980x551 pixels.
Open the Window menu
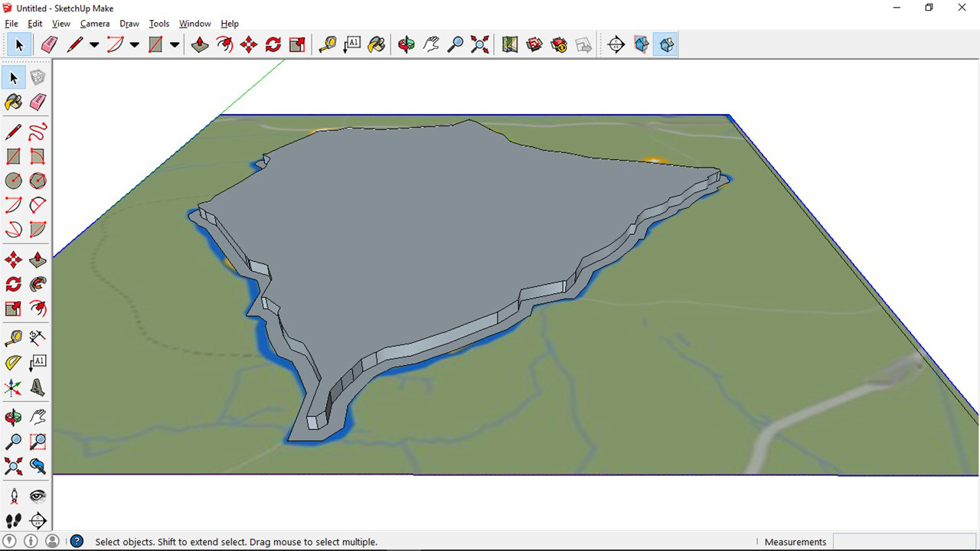point(195,24)
